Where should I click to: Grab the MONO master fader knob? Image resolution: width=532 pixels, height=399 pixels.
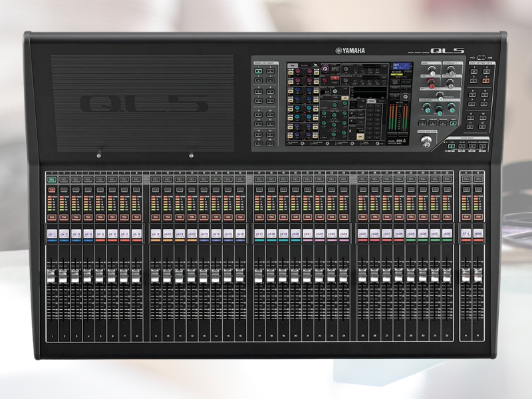(477, 276)
